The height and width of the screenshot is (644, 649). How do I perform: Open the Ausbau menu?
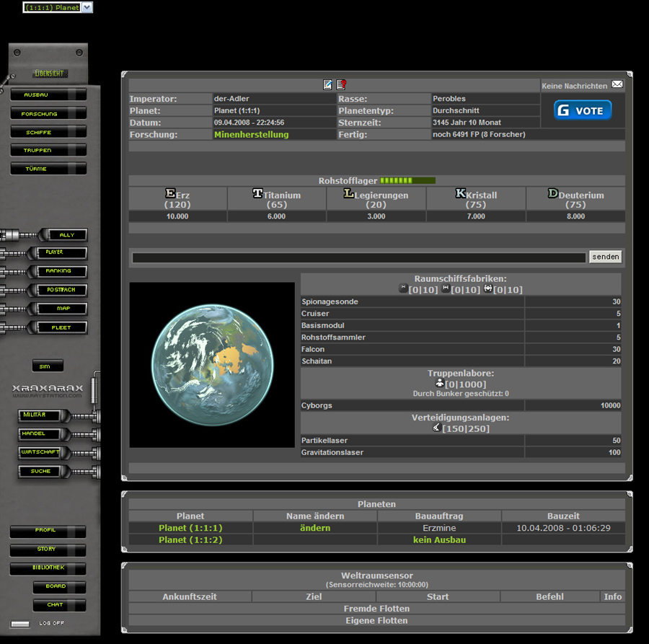[x=48, y=94]
